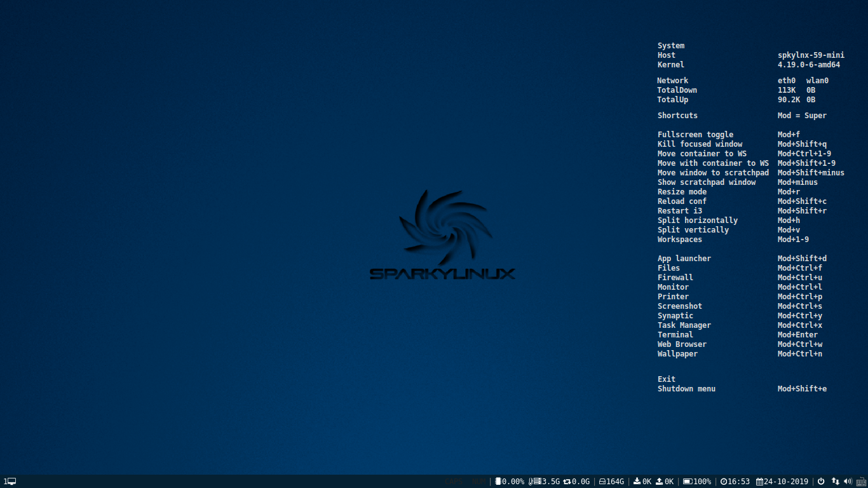Click 'Restart i3' entry
The width and height of the screenshot is (868, 488).
click(x=680, y=211)
